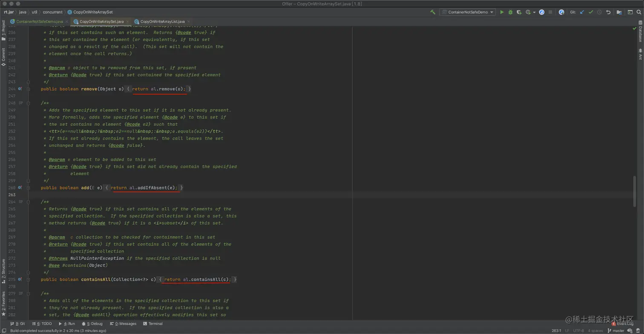Click the implements gutter icon on line 275
The width and height of the screenshot is (644, 334).
pos(20,279)
